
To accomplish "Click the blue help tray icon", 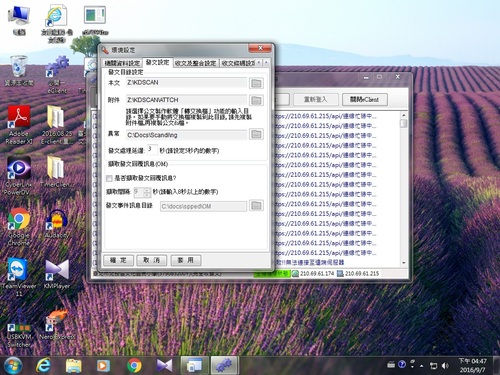I will point(402,365).
